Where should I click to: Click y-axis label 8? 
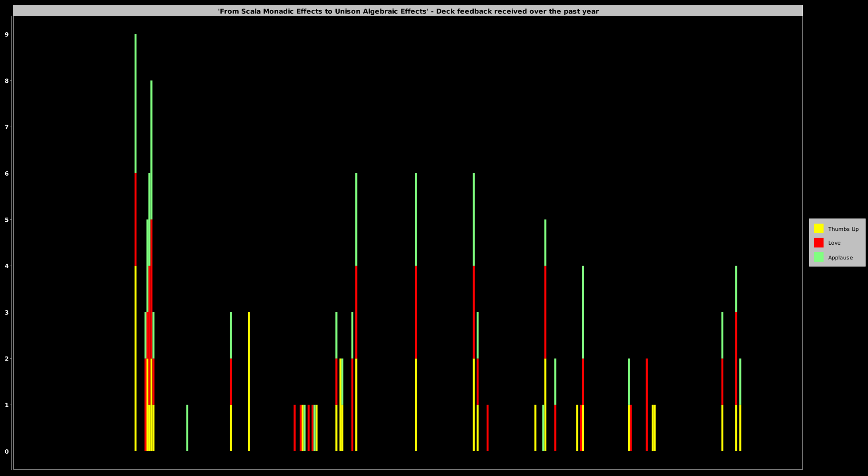(x=7, y=81)
